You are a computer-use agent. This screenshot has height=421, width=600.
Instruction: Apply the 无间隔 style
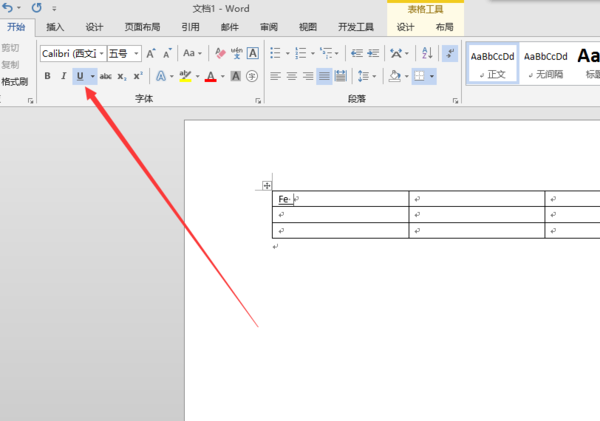point(545,63)
